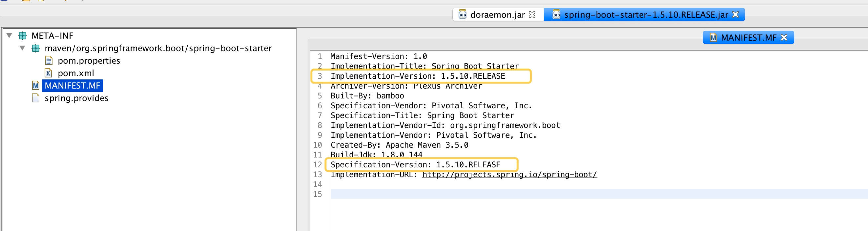
Task: Close the MANIFEST.MF editor tab
Action: point(784,37)
